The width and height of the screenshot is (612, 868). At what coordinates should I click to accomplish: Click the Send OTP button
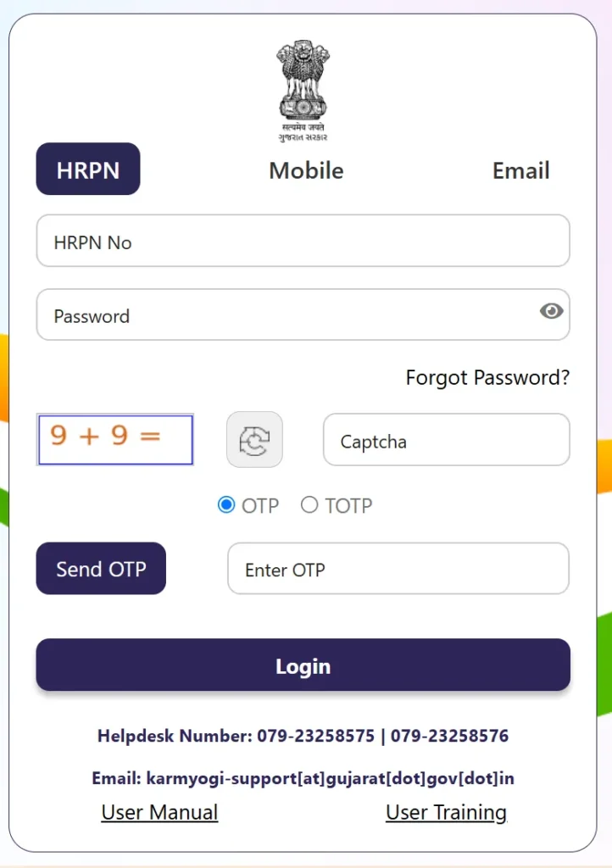point(101,569)
